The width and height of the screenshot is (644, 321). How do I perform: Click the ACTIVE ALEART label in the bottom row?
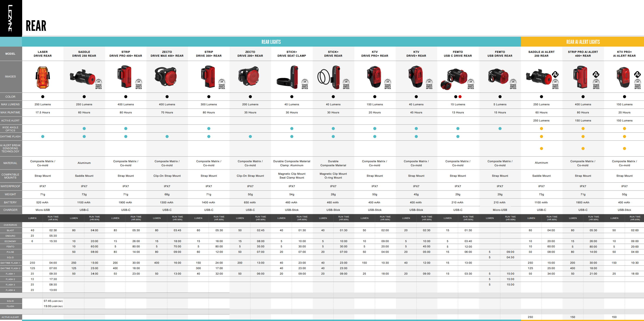tap(10, 317)
